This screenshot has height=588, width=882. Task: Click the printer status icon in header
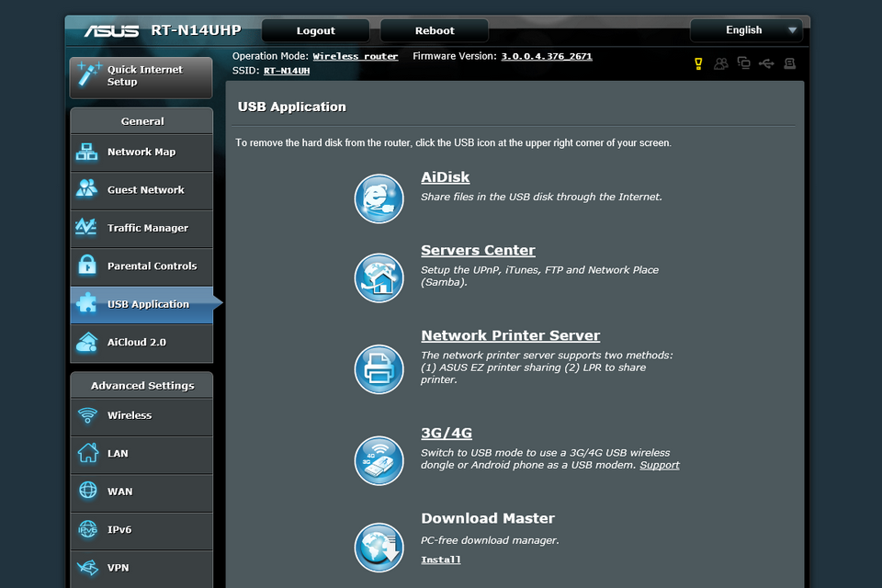pos(790,63)
